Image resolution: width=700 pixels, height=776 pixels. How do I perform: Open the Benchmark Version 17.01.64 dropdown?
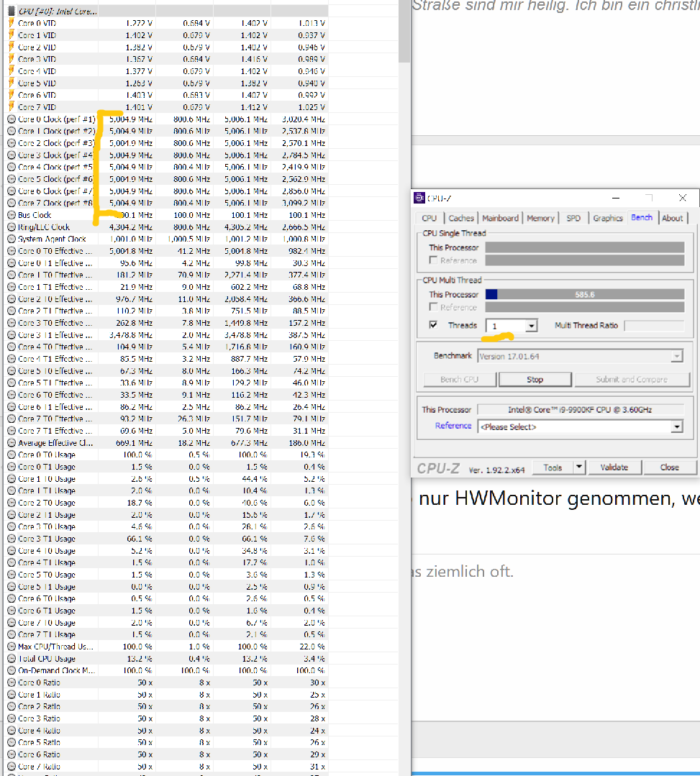(677, 356)
